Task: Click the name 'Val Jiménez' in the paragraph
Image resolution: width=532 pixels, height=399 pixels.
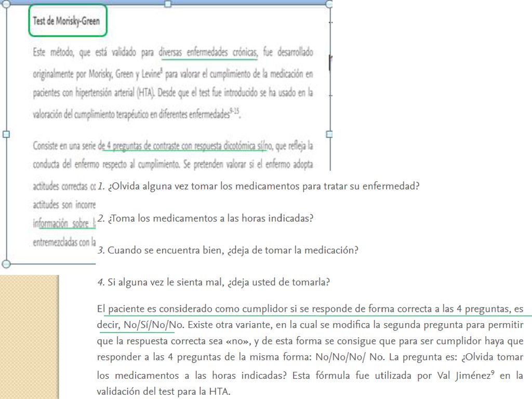Action: tap(464, 375)
